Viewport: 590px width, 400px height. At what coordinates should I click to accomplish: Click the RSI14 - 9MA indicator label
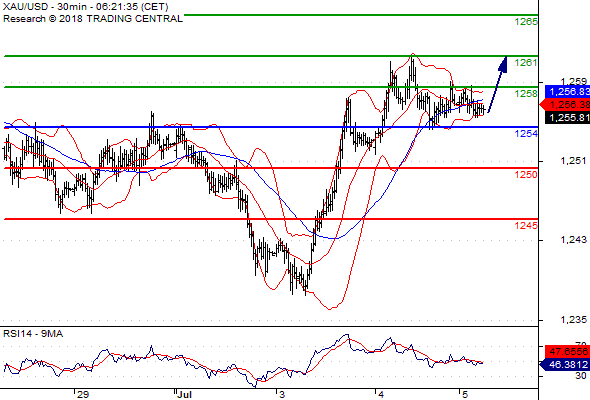[x=33, y=334]
